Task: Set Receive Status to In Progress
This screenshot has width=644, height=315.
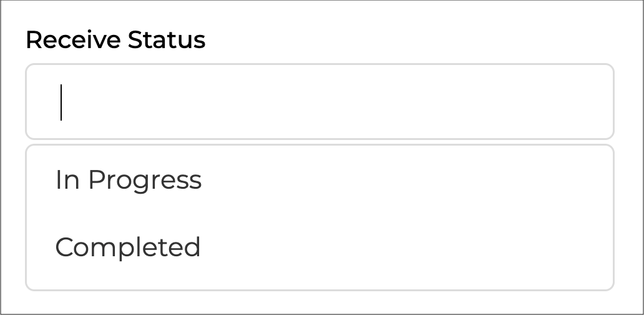Action: tap(129, 180)
